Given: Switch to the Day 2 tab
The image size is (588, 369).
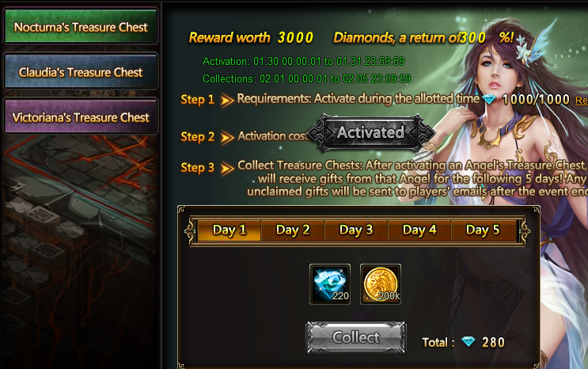Looking at the screenshot, I should (x=293, y=230).
